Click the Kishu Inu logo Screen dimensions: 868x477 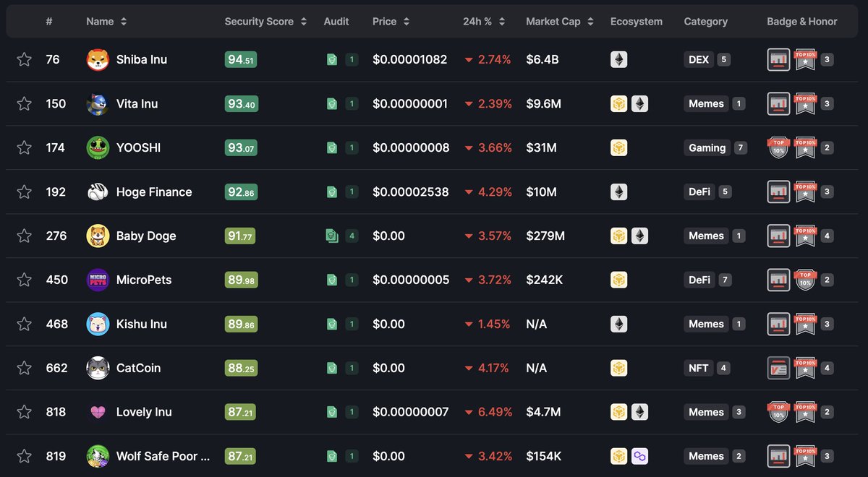(x=98, y=324)
